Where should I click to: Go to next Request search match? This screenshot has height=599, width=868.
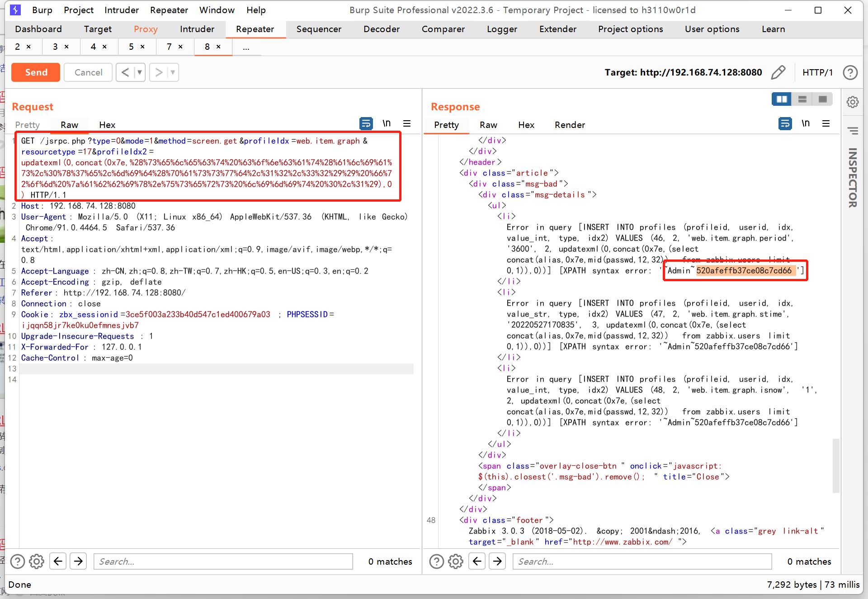point(79,561)
